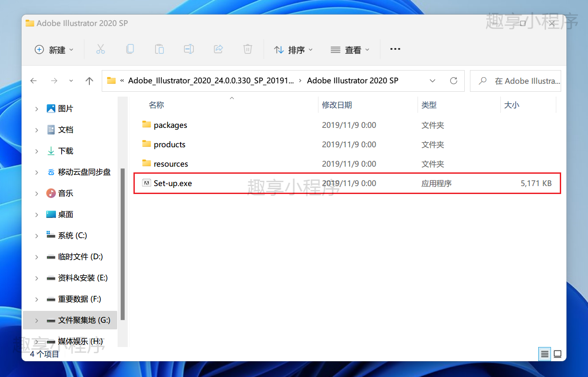Expand the 图片 tree node

click(x=37, y=108)
